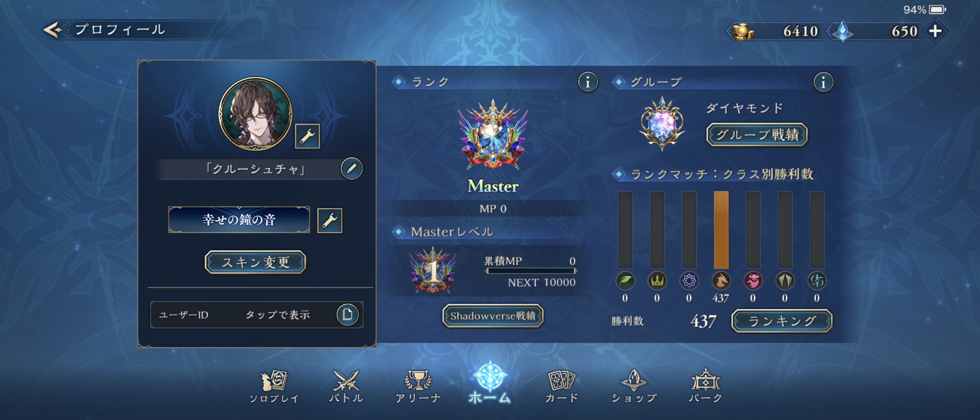This screenshot has height=420, width=980.
Task: Open Shadowverse戦績 records
Action: (493, 316)
